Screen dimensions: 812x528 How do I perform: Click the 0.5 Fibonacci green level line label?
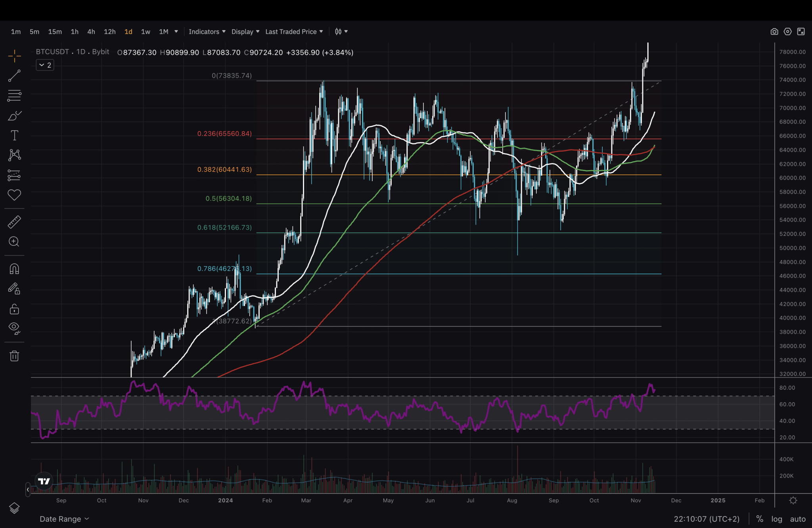click(228, 199)
